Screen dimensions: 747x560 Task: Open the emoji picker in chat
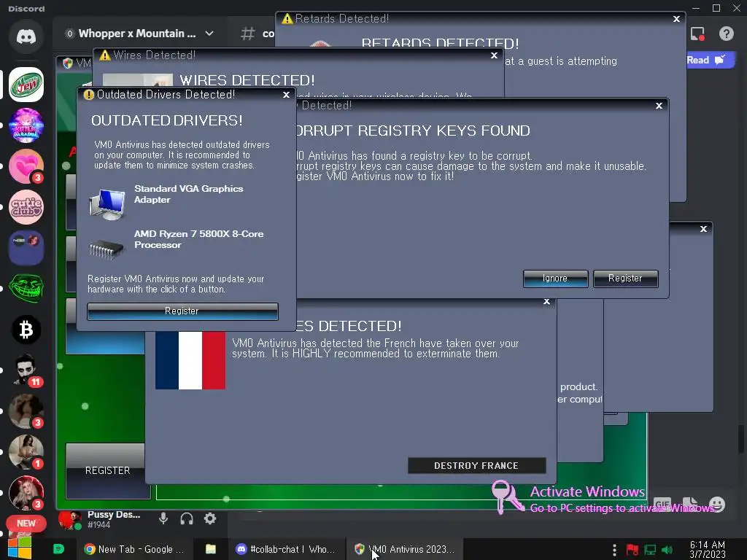[716, 504]
